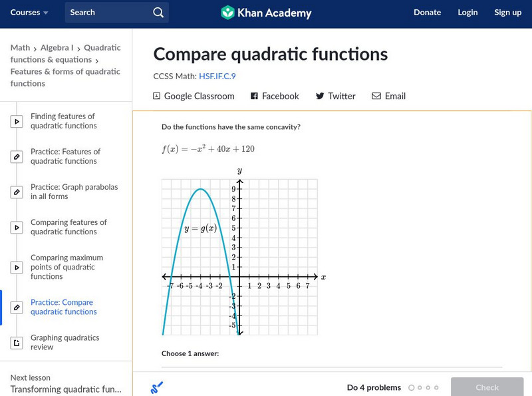Click the Login link

467,13
